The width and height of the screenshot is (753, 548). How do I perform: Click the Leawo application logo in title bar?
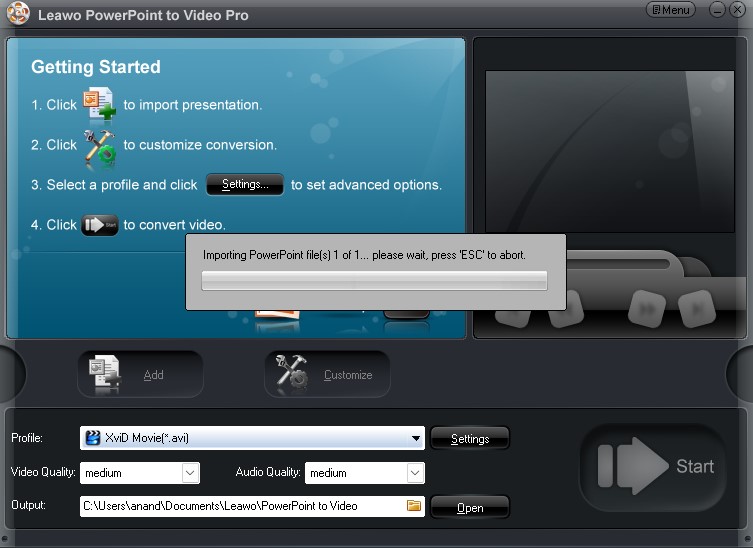(x=18, y=15)
